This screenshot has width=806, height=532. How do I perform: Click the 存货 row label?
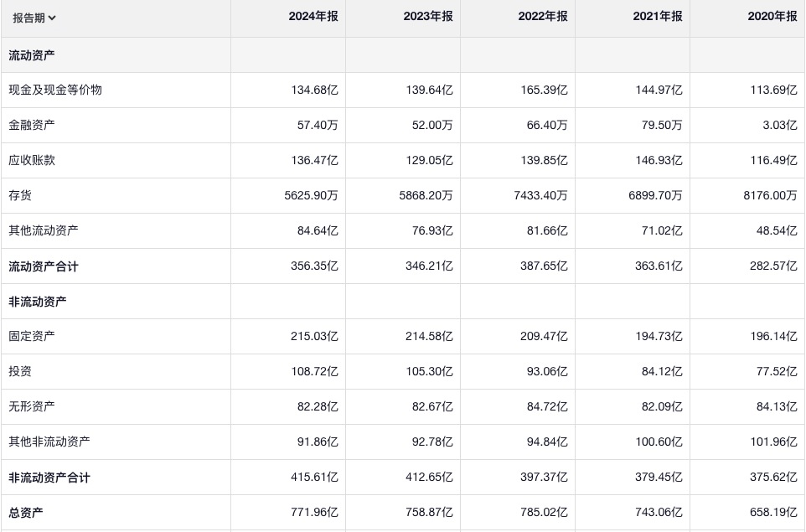tap(20, 195)
